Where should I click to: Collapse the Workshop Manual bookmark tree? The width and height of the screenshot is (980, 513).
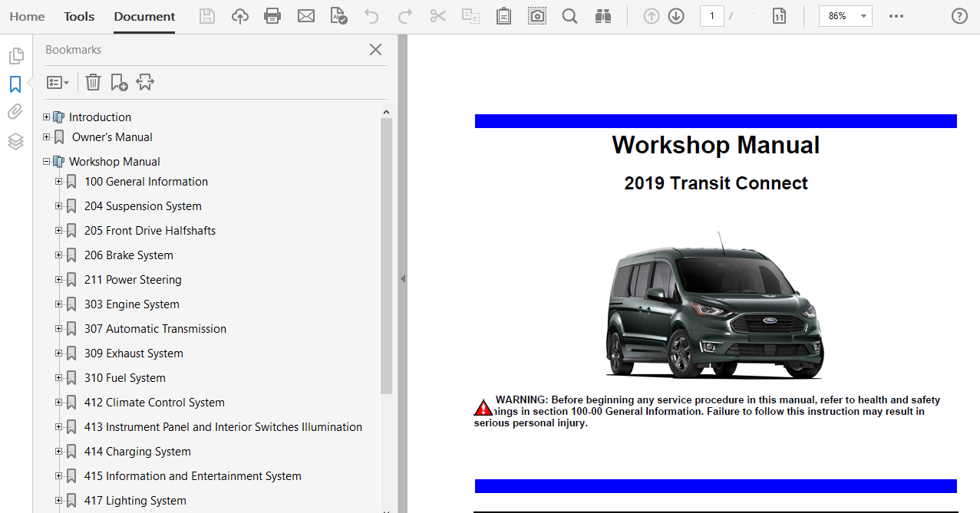(47, 162)
